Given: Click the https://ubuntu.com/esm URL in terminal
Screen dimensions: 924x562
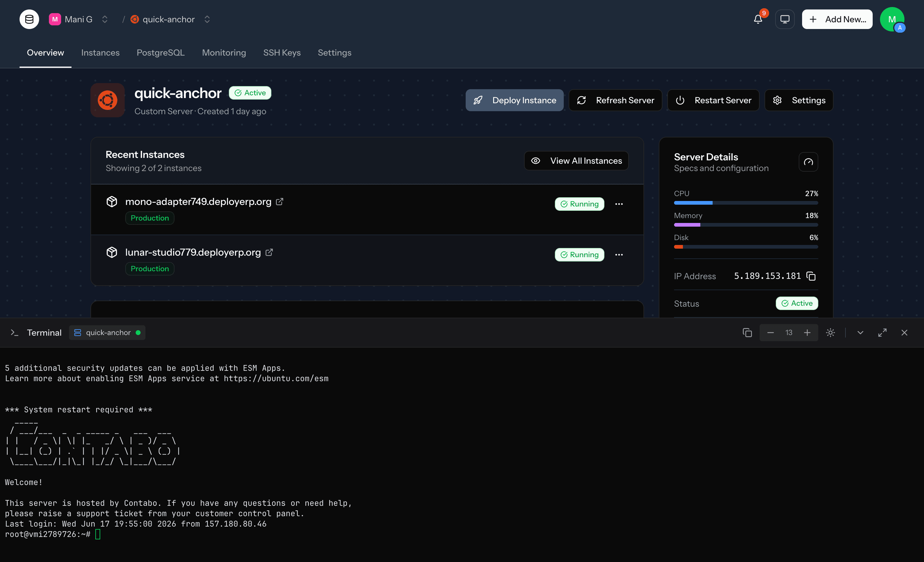Looking at the screenshot, I should (276, 379).
